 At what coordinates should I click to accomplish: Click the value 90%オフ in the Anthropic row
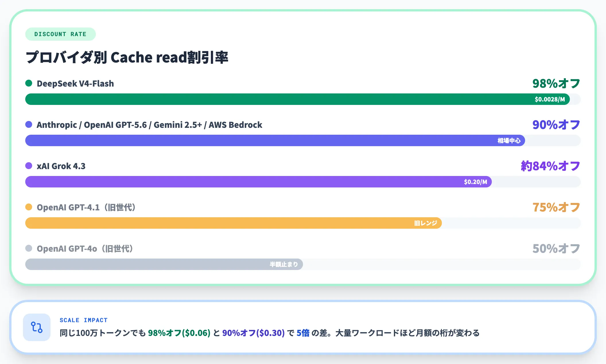556,125
